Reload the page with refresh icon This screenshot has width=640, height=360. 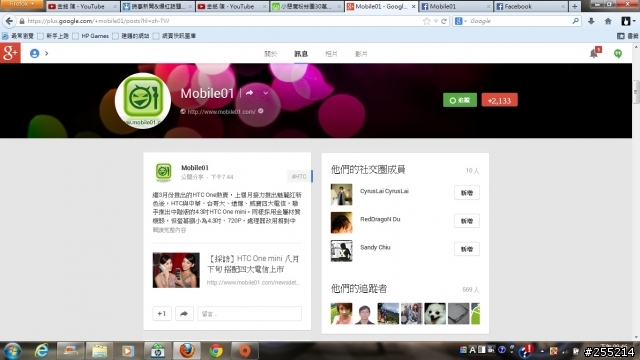(444, 21)
